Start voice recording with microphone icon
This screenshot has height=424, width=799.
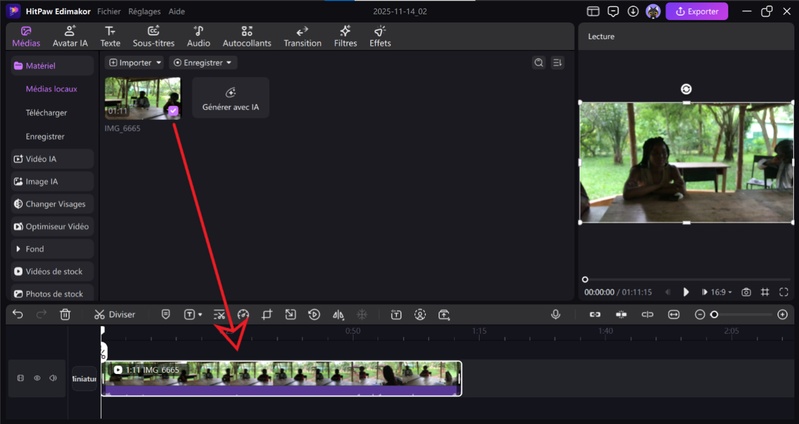[555, 314]
